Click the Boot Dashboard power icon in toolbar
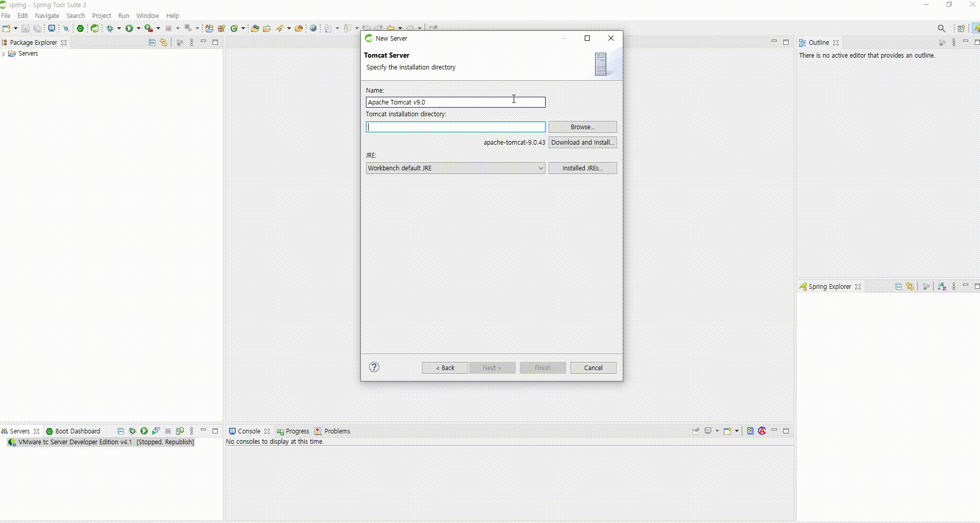The height and width of the screenshot is (523, 980). pyautogui.click(x=80, y=28)
